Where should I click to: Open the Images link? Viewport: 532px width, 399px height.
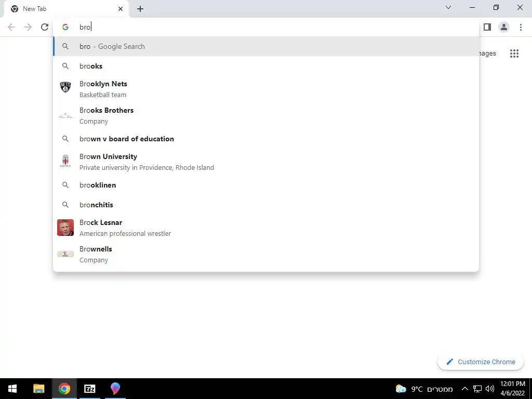pos(487,54)
